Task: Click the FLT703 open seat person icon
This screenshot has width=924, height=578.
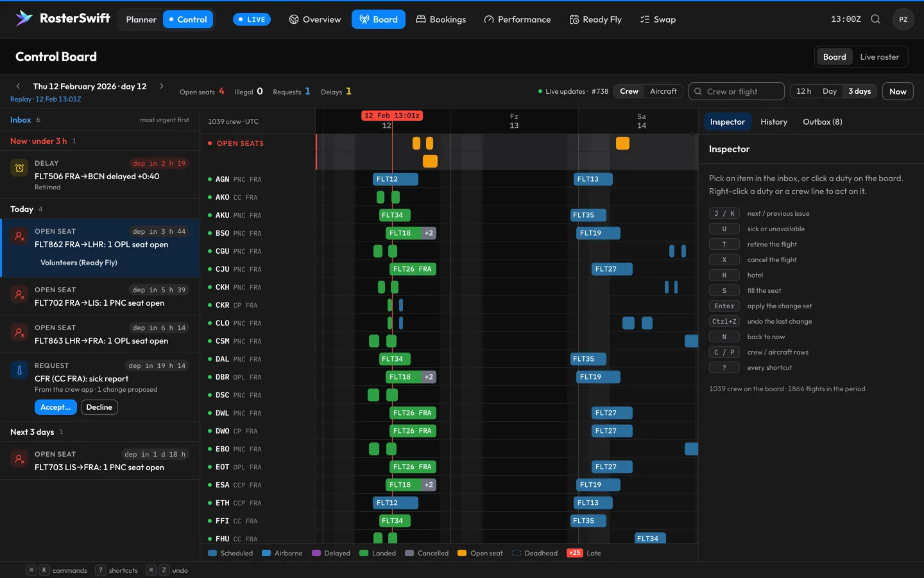Action: (19, 459)
